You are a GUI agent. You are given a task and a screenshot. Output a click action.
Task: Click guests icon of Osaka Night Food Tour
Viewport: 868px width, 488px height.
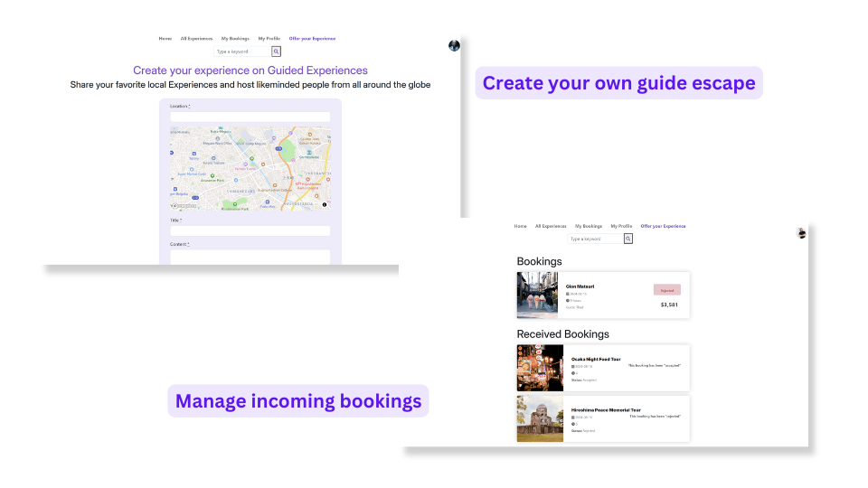point(573,373)
